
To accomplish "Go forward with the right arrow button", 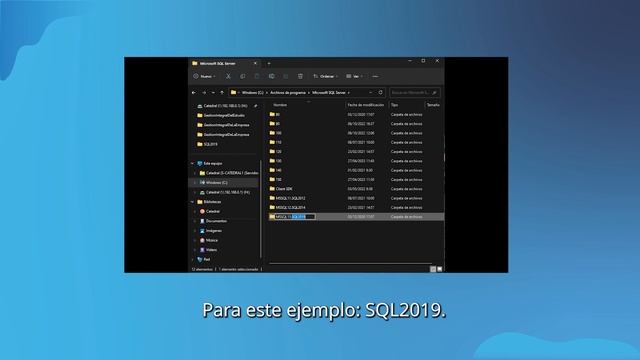I will click(204, 93).
